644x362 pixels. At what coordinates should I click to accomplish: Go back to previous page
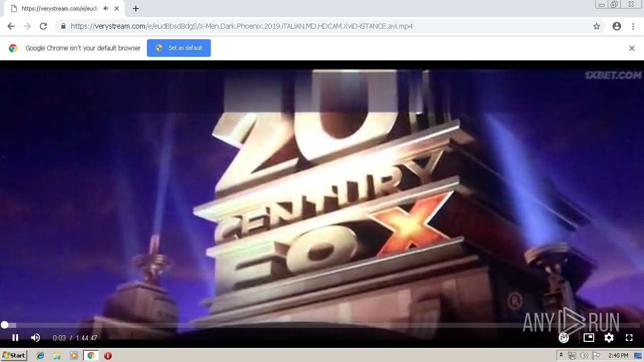pos(11,26)
